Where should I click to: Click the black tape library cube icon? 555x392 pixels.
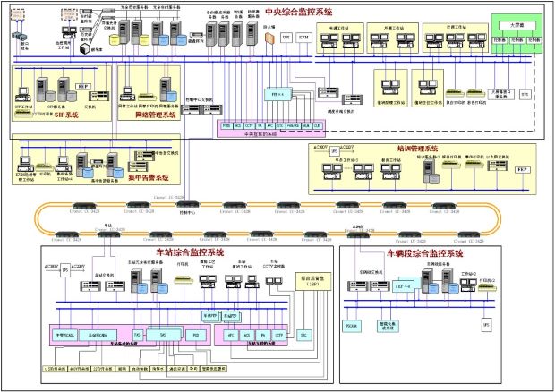pos(86,49)
